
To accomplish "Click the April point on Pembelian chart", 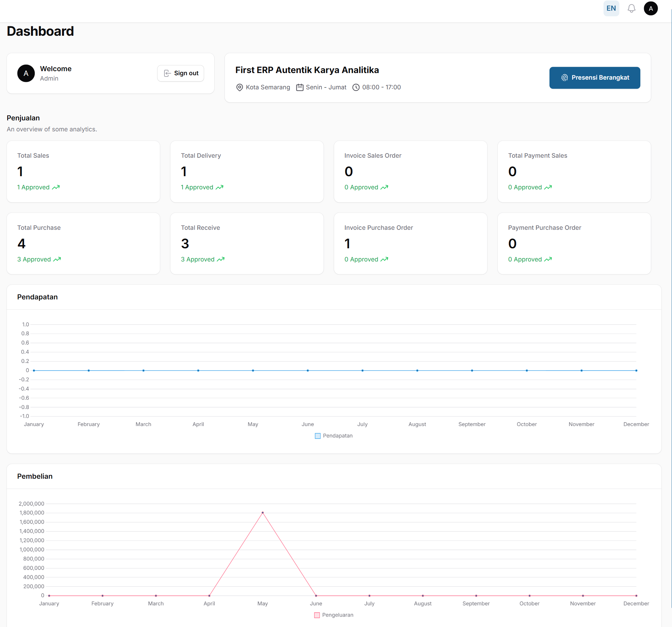I will (209, 596).
